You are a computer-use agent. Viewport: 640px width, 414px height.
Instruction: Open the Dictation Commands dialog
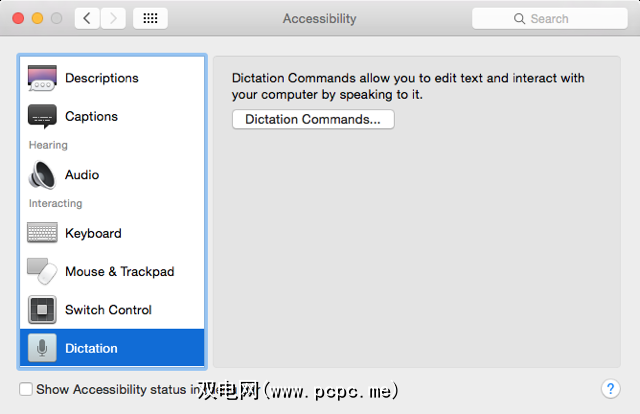[313, 119]
